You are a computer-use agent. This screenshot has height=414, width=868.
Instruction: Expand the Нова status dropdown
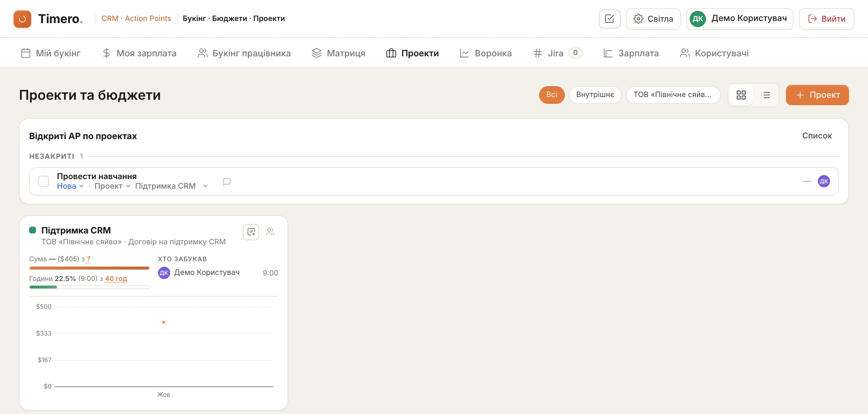70,186
